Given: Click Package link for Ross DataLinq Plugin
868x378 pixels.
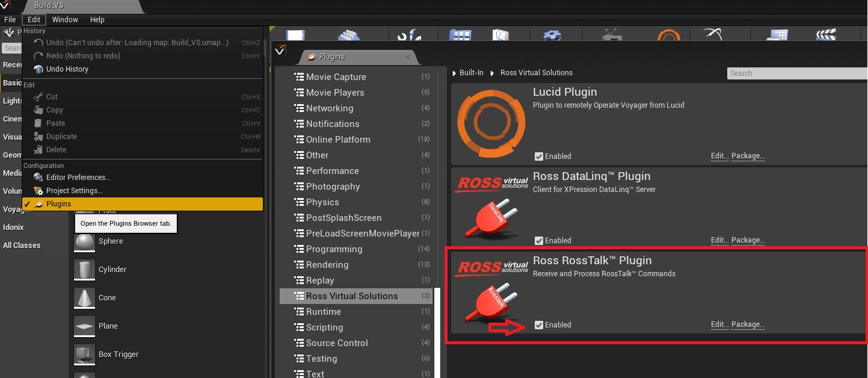Looking at the screenshot, I should pos(748,240).
